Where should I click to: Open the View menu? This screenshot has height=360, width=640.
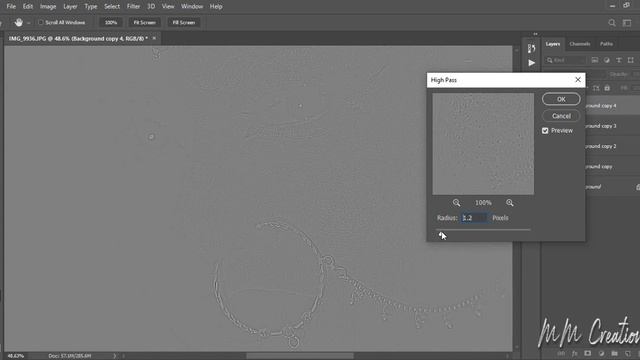pos(168,7)
